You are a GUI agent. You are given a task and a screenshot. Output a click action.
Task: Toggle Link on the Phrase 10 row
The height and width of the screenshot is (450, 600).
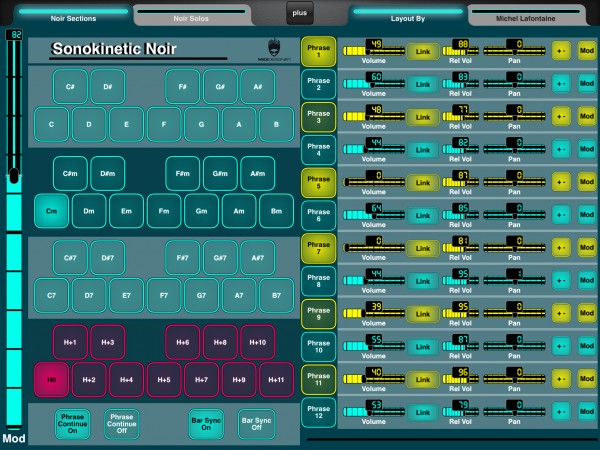click(423, 347)
